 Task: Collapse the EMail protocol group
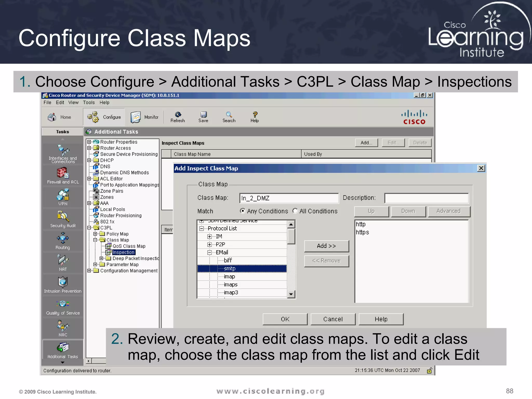click(209, 252)
